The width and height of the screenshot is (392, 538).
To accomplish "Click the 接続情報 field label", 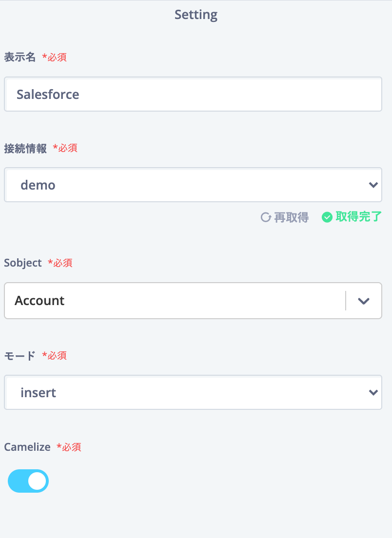I will pos(25,148).
